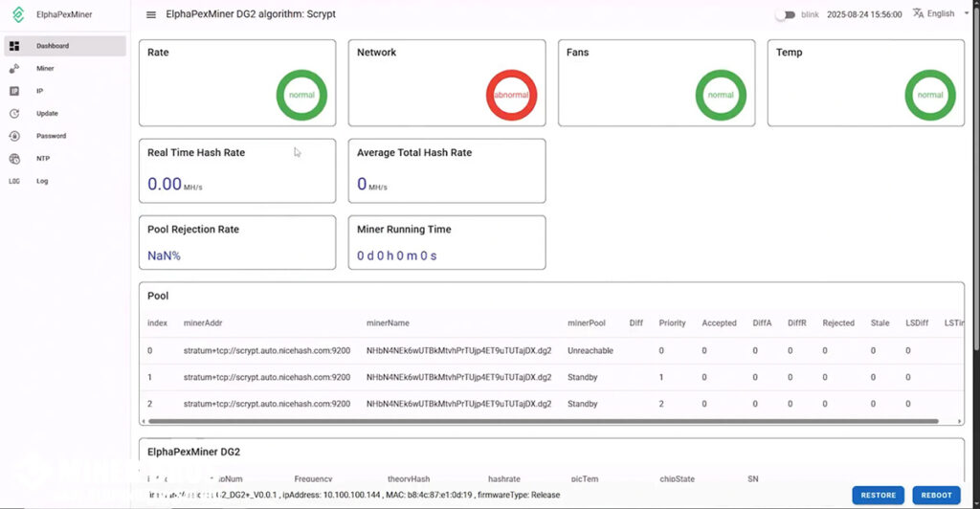This screenshot has height=509, width=980.
Task: Toggle the blink switch
Action: tap(786, 14)
